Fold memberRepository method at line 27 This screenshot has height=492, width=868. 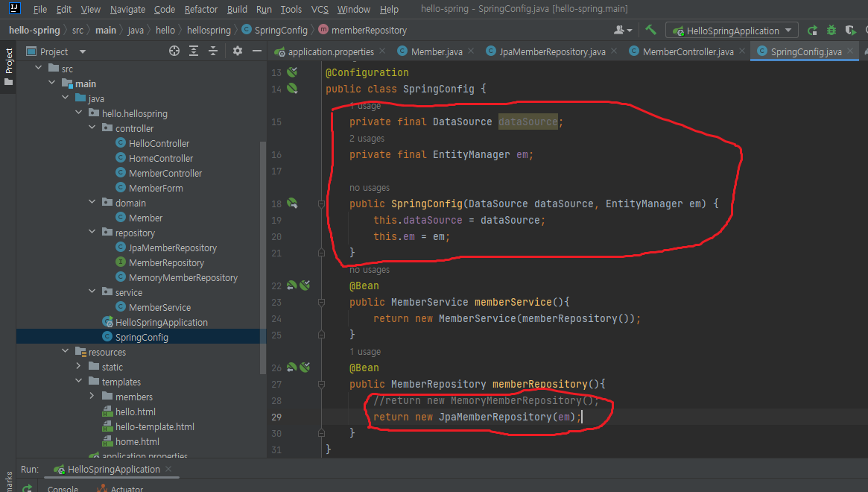(321, 385)
